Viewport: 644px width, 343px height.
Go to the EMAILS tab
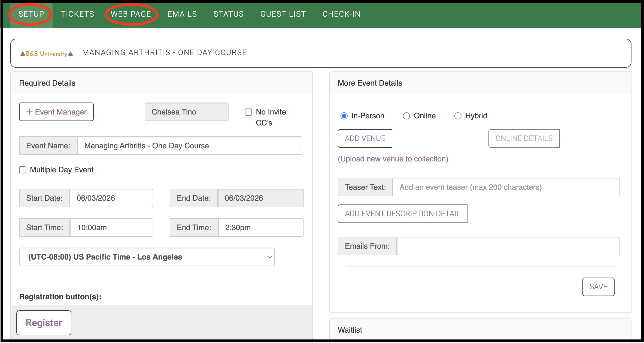point(182,14)
